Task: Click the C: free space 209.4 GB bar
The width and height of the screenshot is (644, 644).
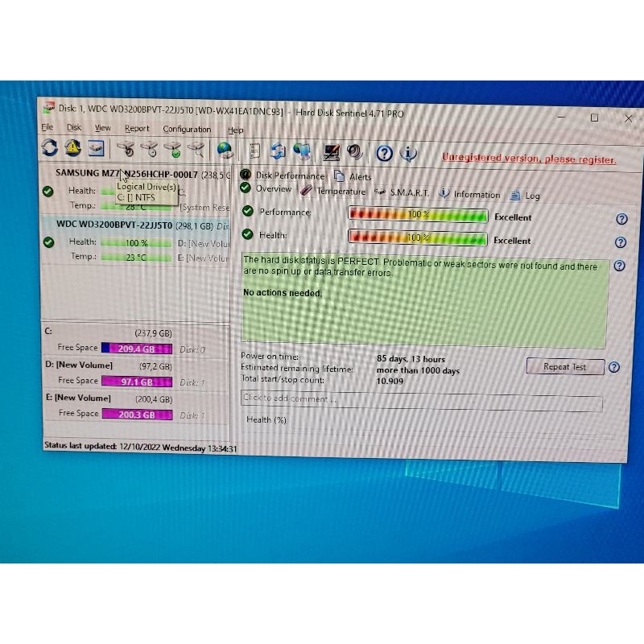Action: tap(137, 349)
